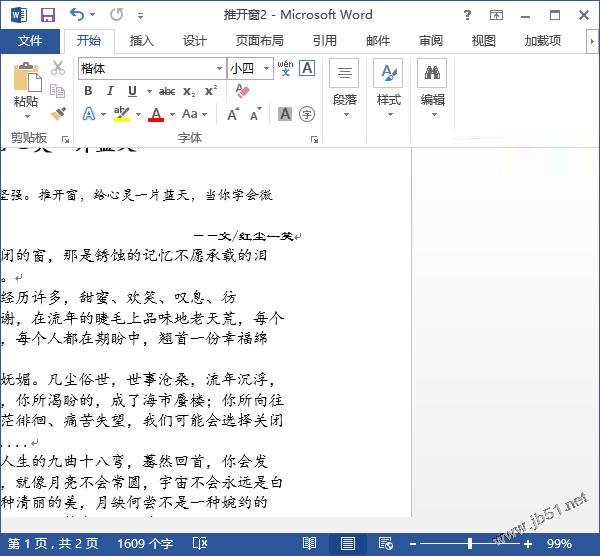
Task: Open the 剪贴板 clipboard pane launcher
Action: (x=65, y=139)
